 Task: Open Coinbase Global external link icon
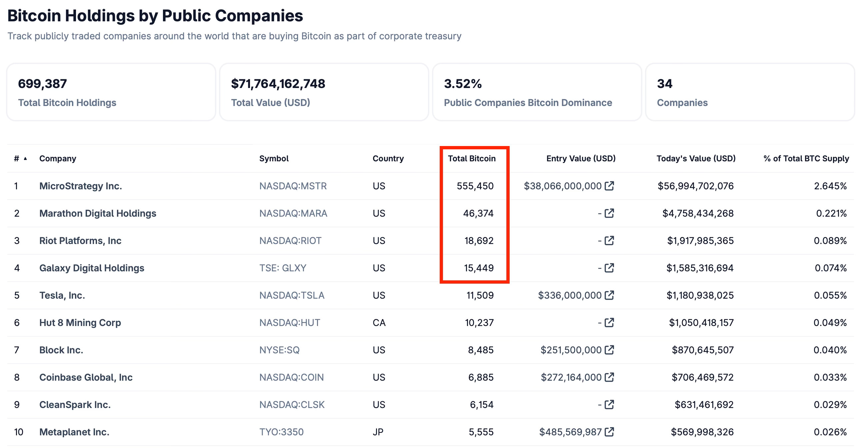coord(609,377)
